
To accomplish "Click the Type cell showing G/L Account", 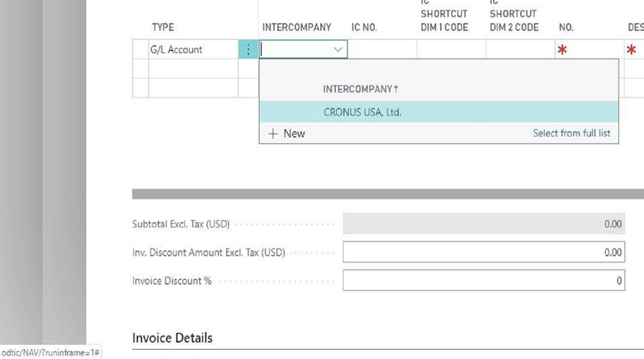I will click(193, 50).
